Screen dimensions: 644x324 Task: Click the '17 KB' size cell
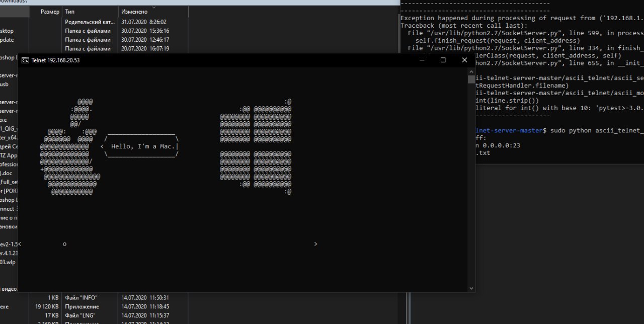53,315
